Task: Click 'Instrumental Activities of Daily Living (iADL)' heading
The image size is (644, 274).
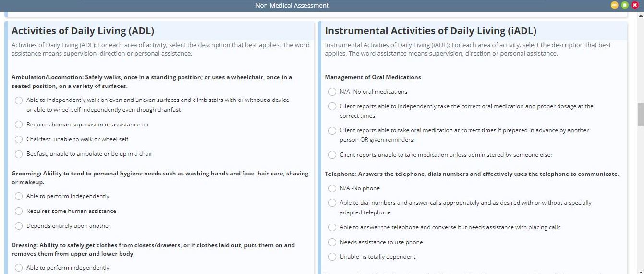Action: [431, 31]
